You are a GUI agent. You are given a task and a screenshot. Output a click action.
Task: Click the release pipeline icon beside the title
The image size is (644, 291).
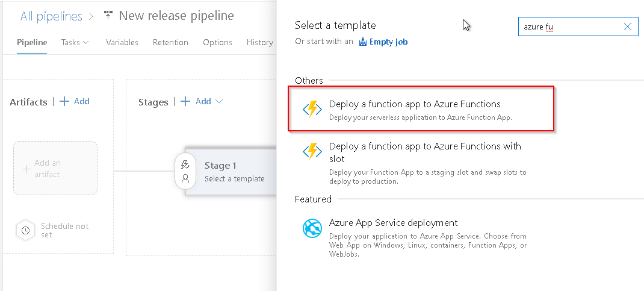pyautogui.click(x=108, y=16)
